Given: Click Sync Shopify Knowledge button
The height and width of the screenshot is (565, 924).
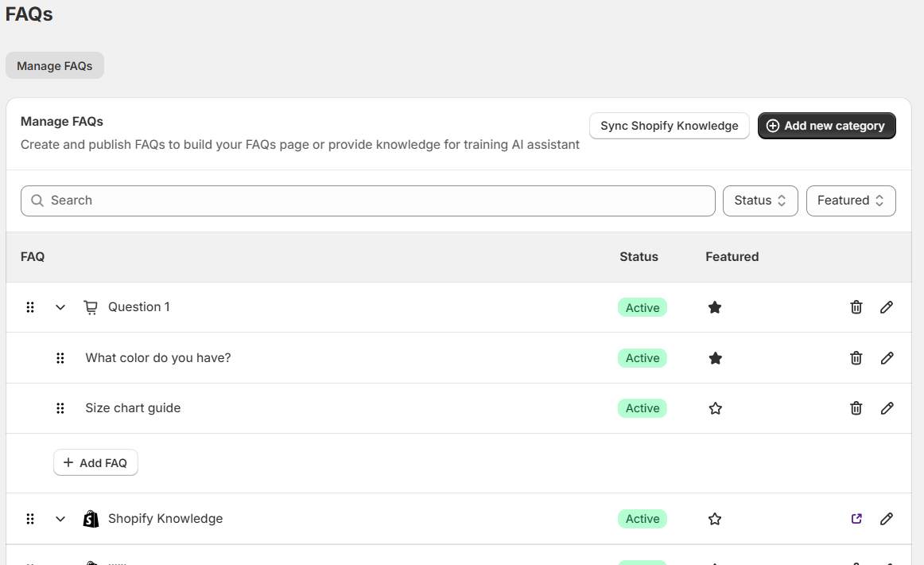Looking at the screenshot, I should pos(669,126).
